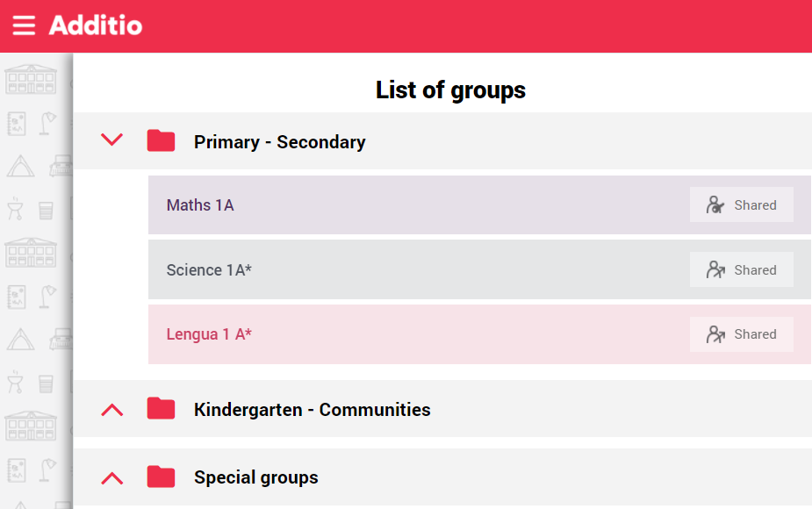812x509 pixels.
Task: Select the Special groups folder label
Action: click(255, 477)
